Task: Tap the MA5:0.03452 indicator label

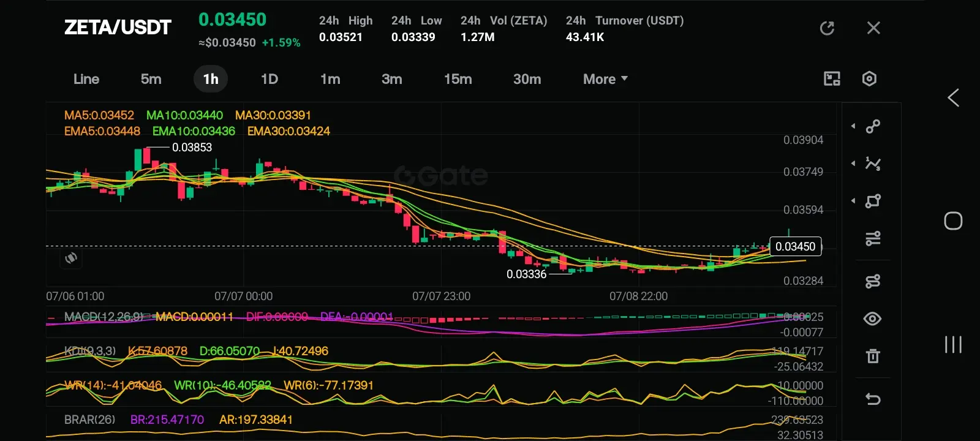Action: [99, 115]
